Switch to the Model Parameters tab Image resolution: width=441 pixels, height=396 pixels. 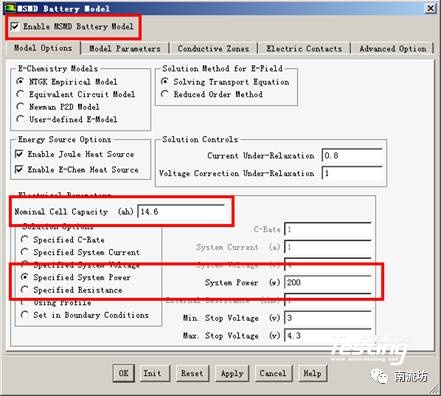pos(125,49)
